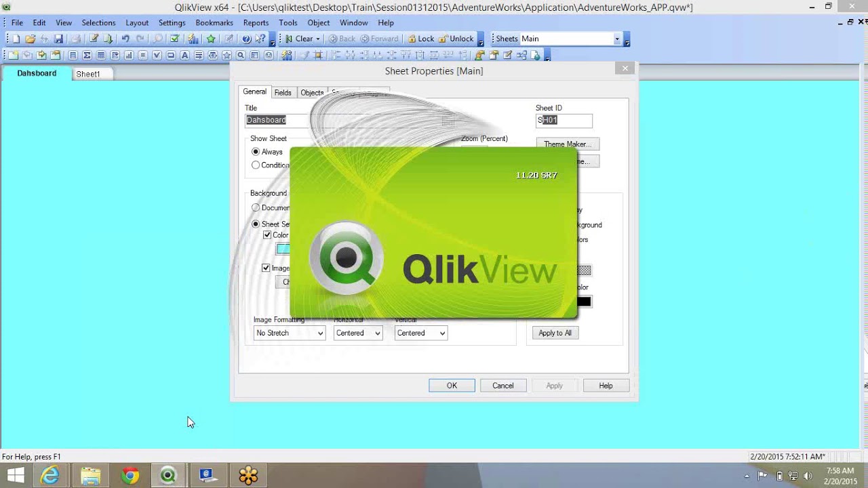Click the Create Search Object magnifier icon
The image size is (868, 488).
(x=240, y=55)
